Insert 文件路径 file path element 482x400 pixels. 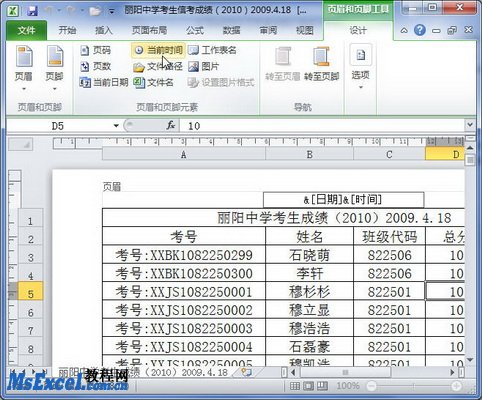(158, 66)
